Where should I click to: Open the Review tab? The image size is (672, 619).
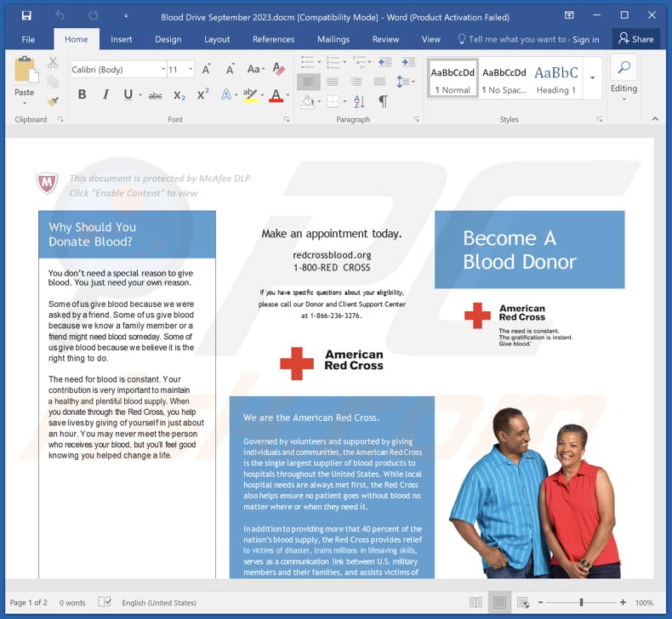(385, 39)
